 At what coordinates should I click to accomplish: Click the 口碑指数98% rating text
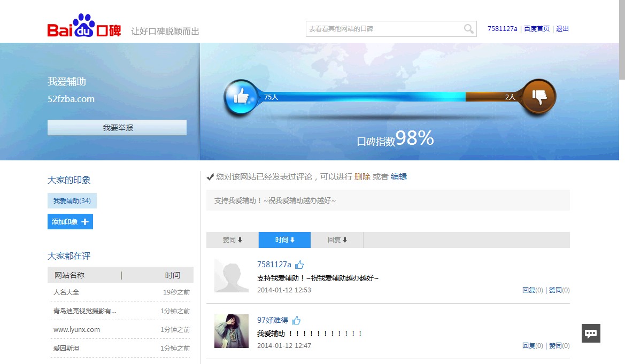coord(395,139)
